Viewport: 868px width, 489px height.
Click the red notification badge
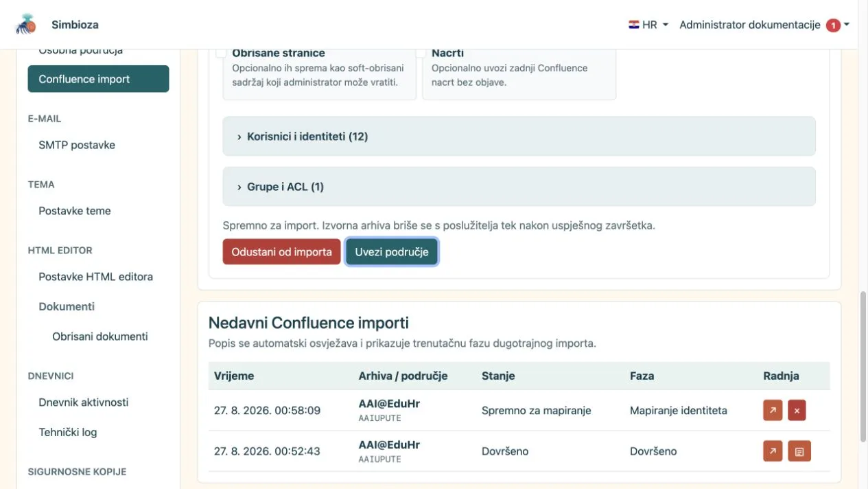tap(833, 25)
